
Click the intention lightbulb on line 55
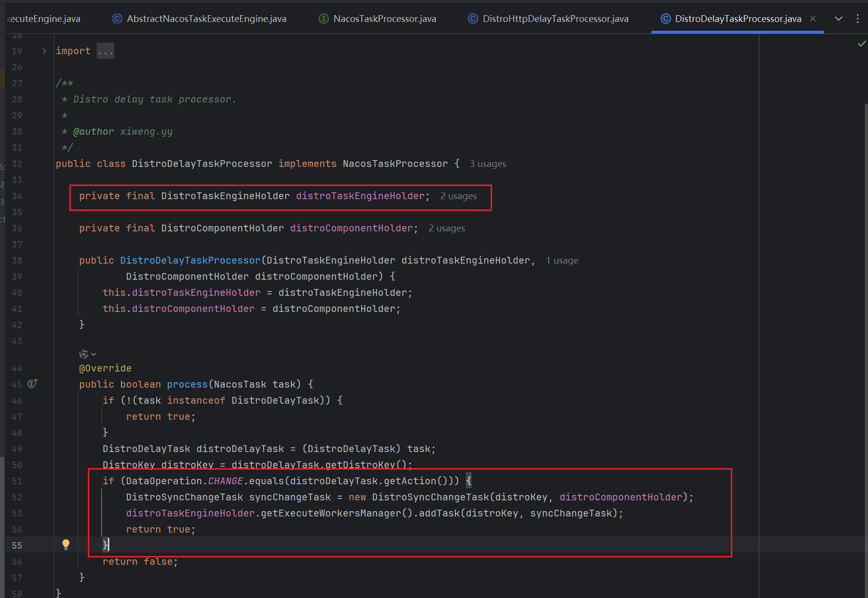pos(66,545)
